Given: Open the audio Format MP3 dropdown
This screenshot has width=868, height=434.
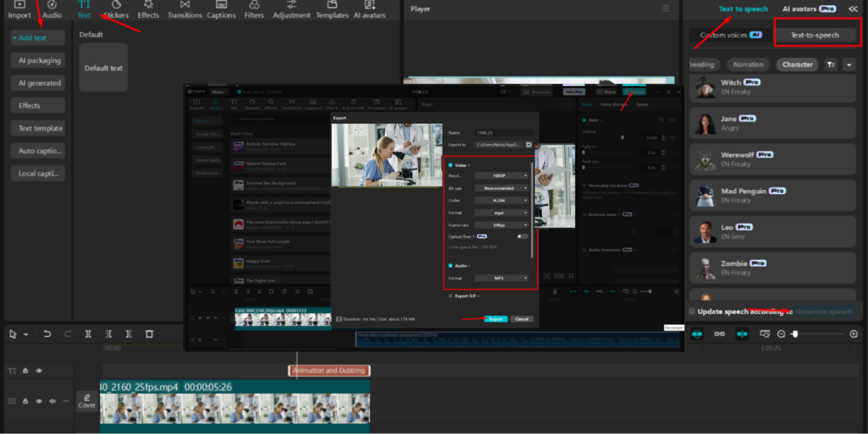Looking at the screenshot, I should click(501, 278).
